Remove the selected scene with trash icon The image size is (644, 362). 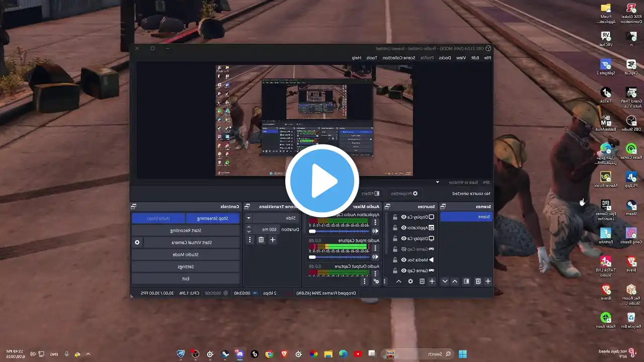coord(478,281)
